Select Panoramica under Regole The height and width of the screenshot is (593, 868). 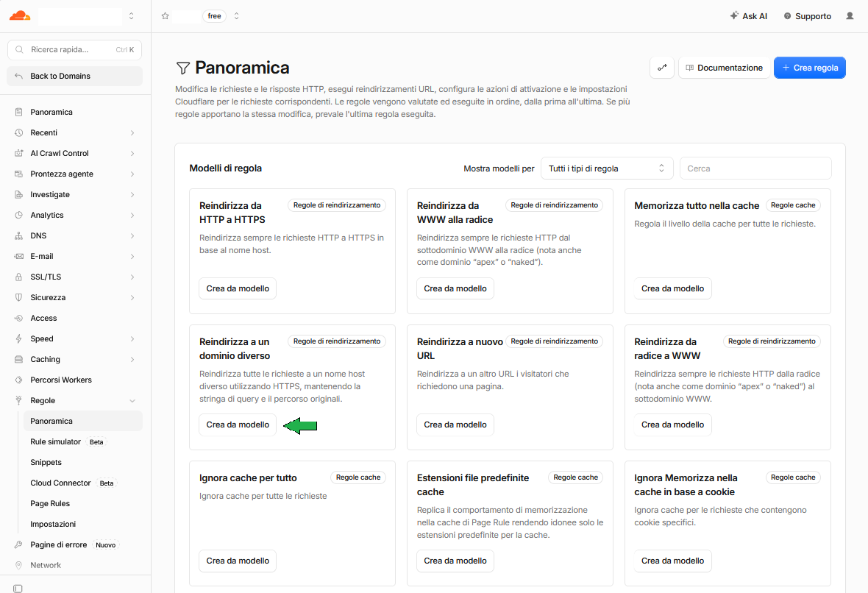pyautogui.click(x=82, y=422)
